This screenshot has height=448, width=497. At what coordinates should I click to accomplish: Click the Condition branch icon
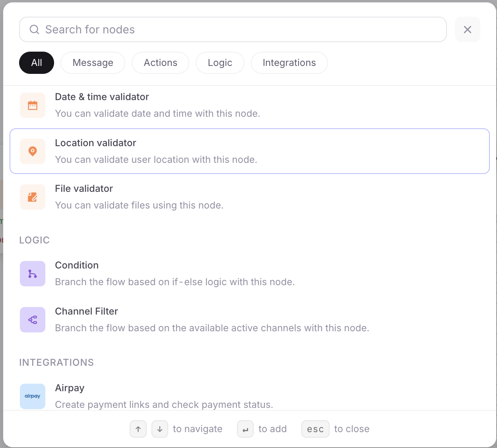(x=33, y=274)
